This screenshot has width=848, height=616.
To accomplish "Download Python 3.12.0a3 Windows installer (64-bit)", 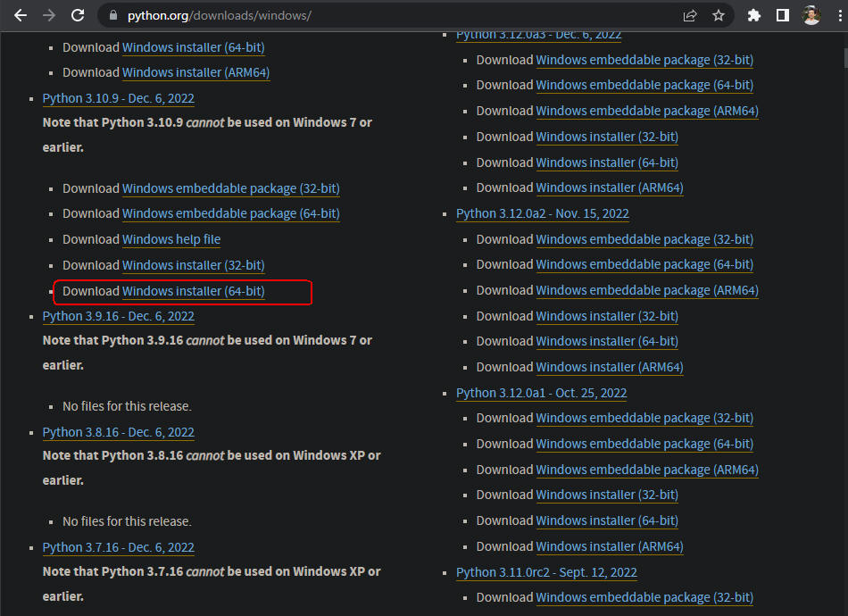I will click(607, 162).
